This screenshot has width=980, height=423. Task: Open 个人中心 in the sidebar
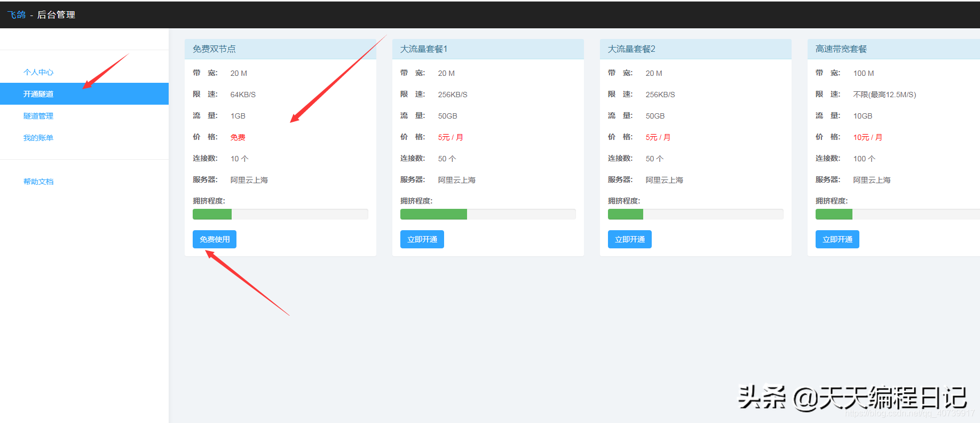38,72
